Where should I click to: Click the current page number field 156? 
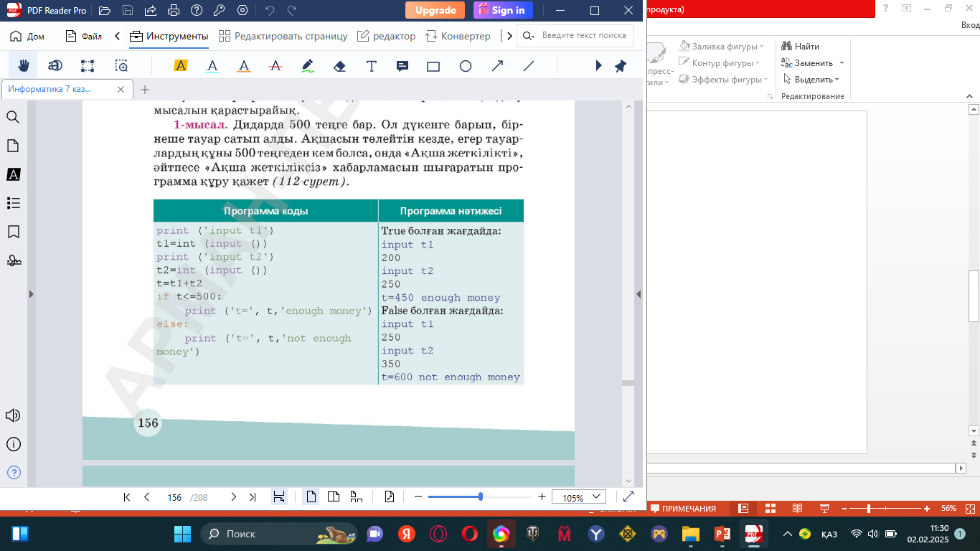(x=174, y=497)
